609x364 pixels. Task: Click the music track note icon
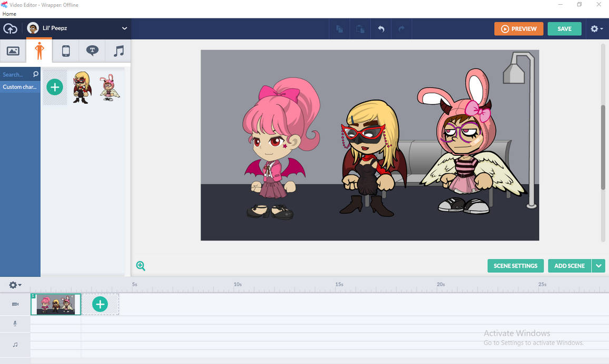click(15, 345)
